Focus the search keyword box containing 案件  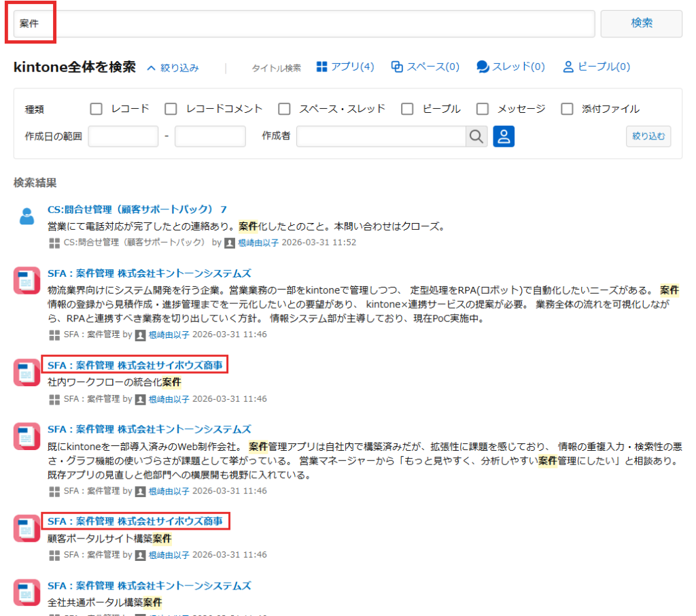(304, 24)
